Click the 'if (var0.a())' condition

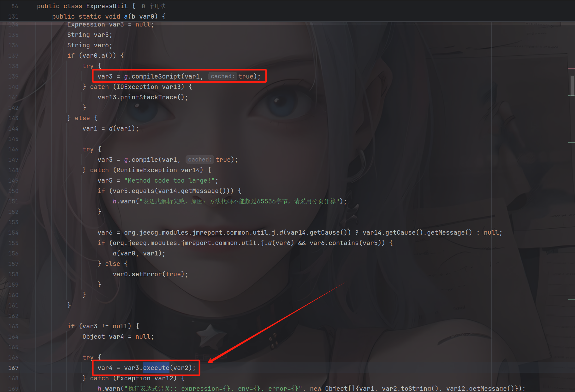click(92, 56)
